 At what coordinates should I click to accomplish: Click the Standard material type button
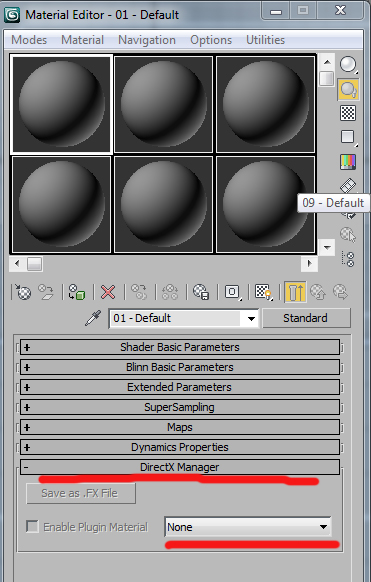[306, 318]
